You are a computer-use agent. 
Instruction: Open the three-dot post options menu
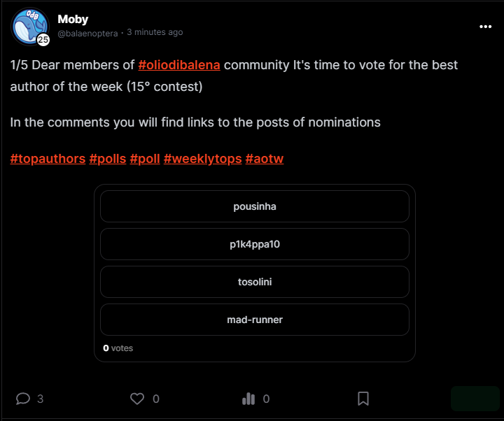click(x=485, y=27)
